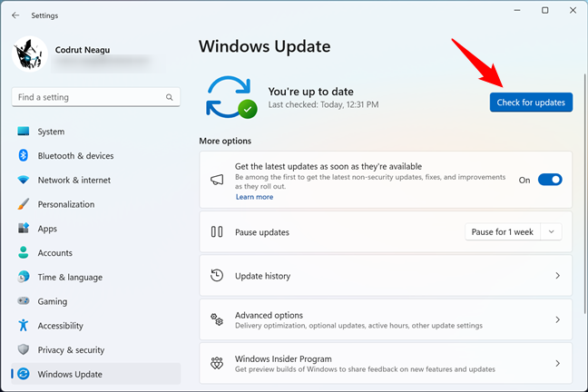Click Last checked: Today, 12:31 PM text

point(323,104)
